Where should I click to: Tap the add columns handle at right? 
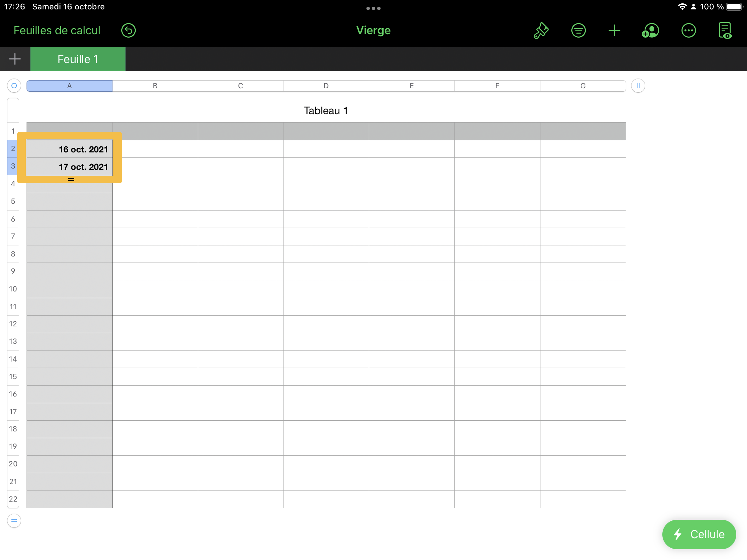(638, 86)
